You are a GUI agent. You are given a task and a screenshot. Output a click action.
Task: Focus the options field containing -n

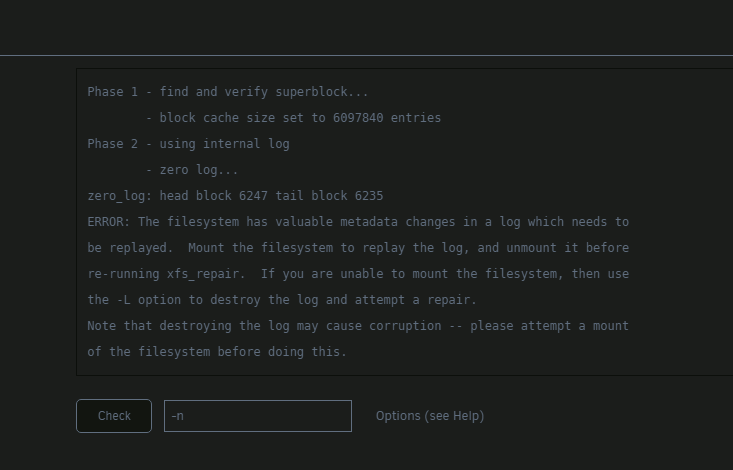pyautogui.click(x=258, y=416)
